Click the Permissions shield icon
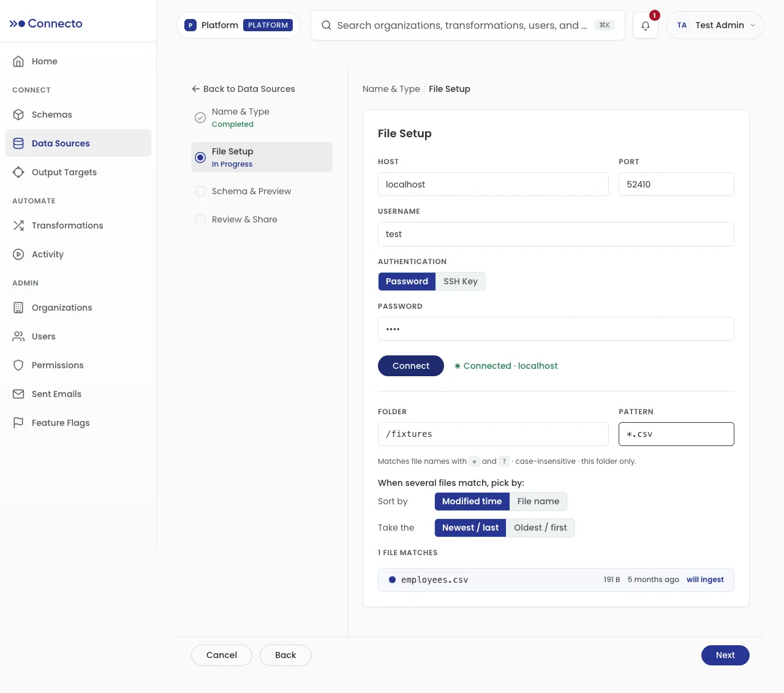The height and width of the screenshot is (693, 784). click(18, 365)
